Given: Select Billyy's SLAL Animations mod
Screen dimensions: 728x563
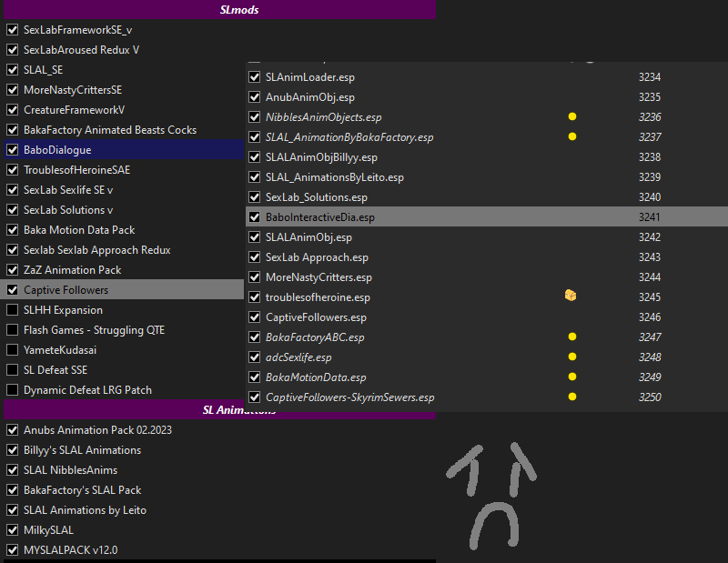Looking at the screenshot, I should 82,449.
